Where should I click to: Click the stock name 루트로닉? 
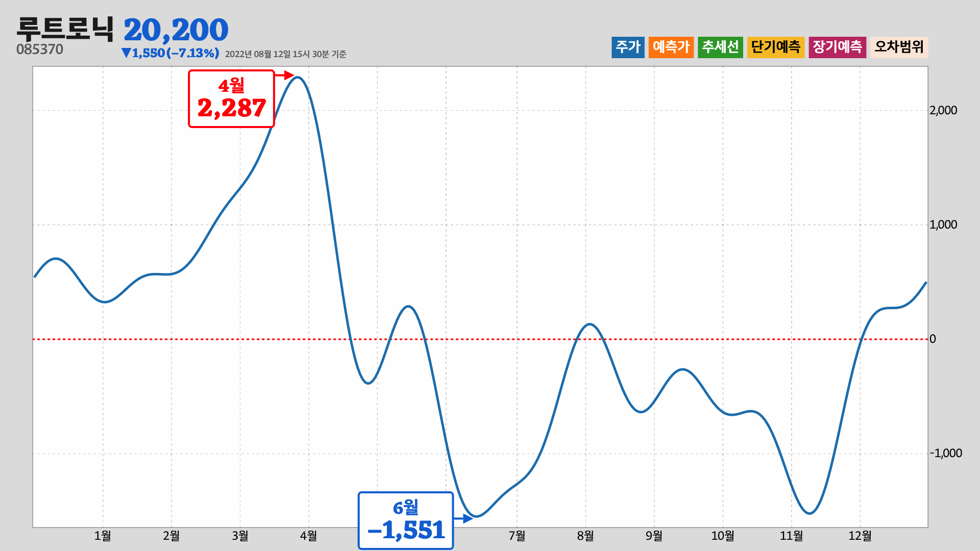[65, 30]
